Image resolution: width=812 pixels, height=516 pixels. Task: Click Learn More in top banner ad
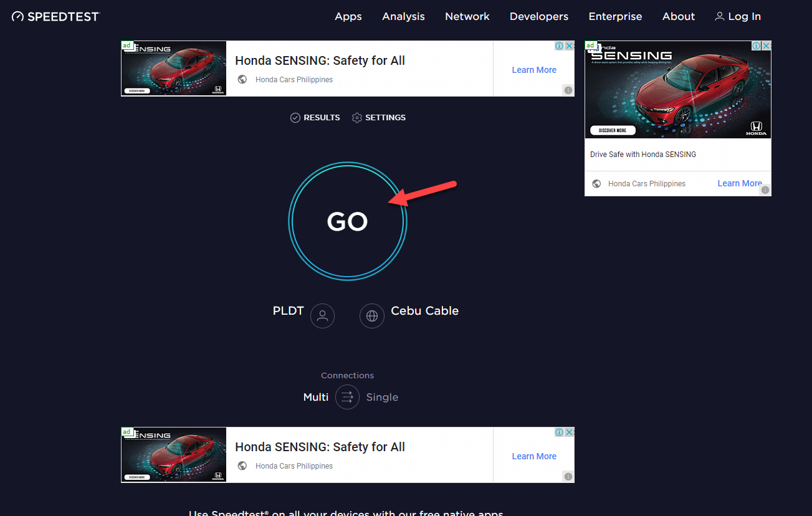534,70
